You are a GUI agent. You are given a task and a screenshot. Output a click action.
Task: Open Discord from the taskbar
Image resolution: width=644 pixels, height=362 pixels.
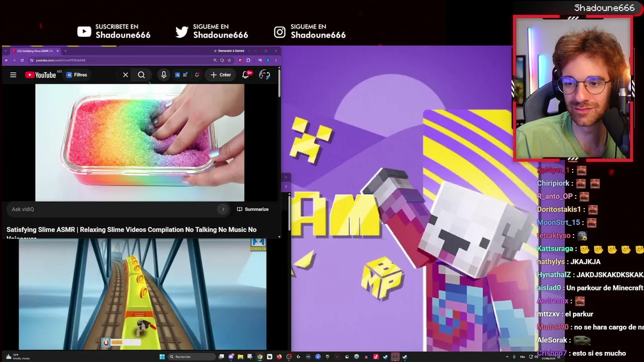pyautogui.click(x=231, y=357)
